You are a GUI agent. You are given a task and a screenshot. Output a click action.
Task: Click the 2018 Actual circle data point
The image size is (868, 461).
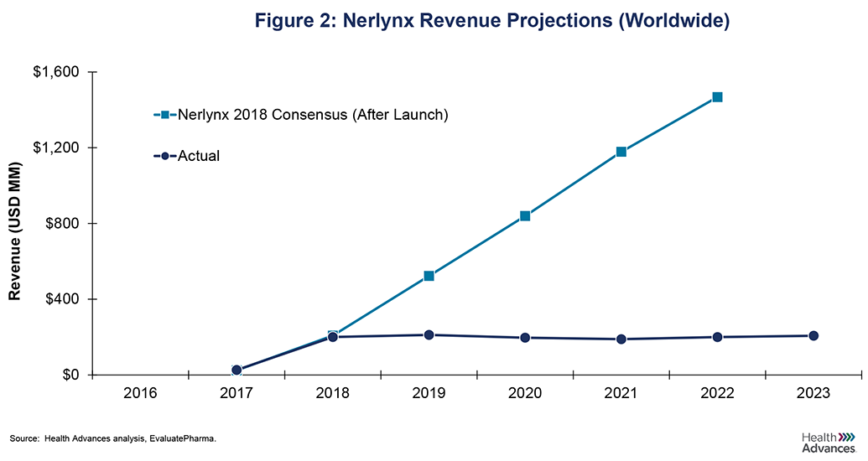tap(333, 336)
